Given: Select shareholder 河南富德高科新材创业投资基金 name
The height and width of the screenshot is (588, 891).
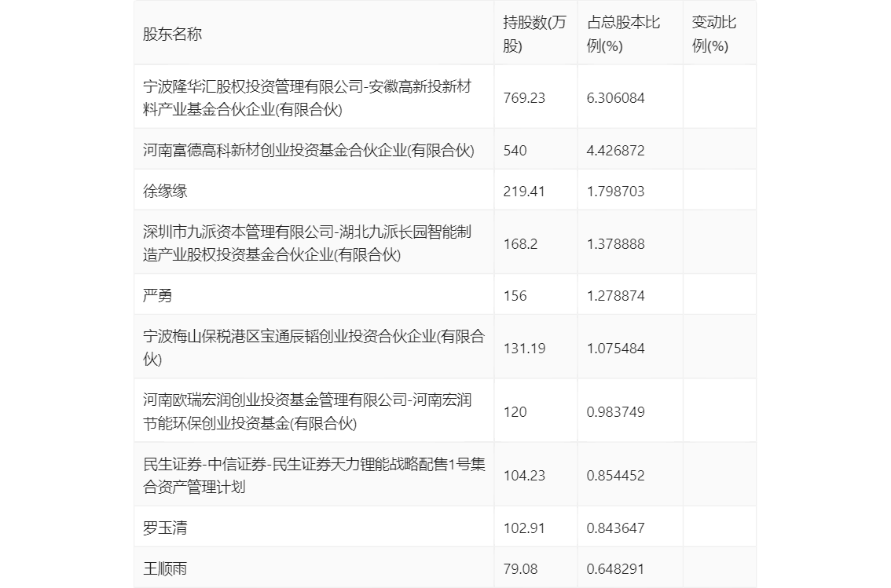Looking at the screenshot, I should pyautogui.click(x=309, y=151).
